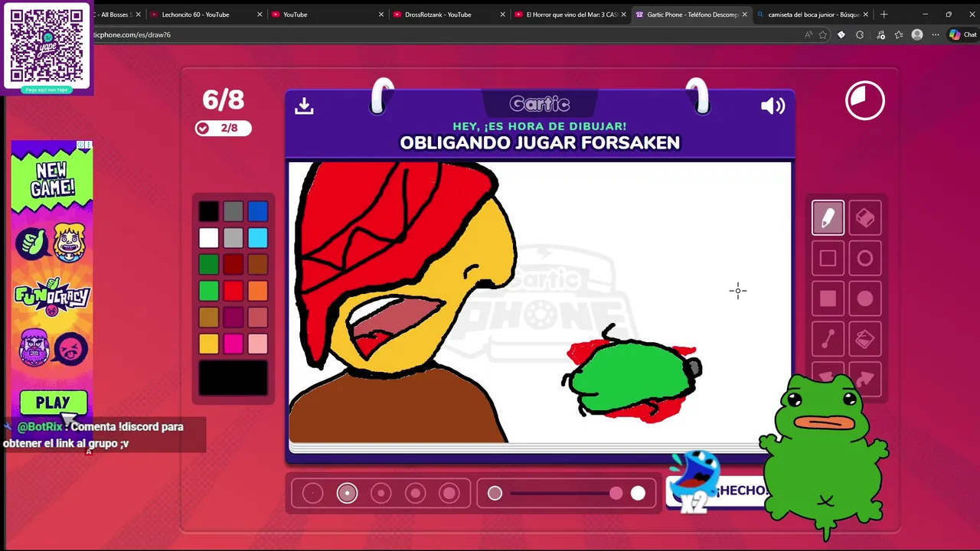Pick the dark blue color swatch
This screenshot has width=980, height=551.
(258, 211)
